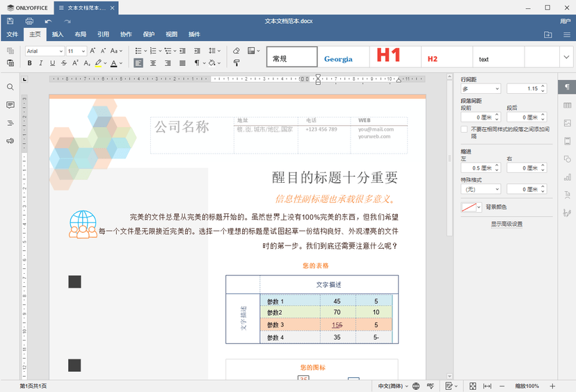Open header and footer settings in right sidebar
The height and width of the screenshot is (392, 576).
point(567,141)
